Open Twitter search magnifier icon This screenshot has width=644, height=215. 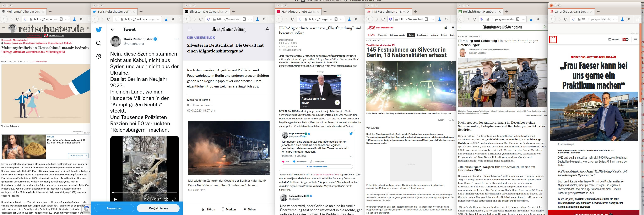click(99, 43)
